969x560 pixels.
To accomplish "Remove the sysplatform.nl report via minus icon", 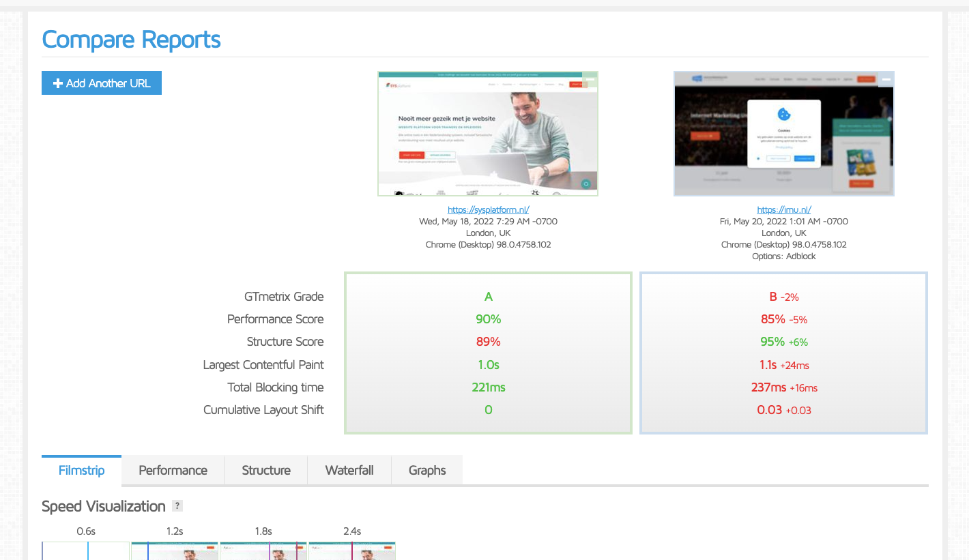I will coord(590,80).
